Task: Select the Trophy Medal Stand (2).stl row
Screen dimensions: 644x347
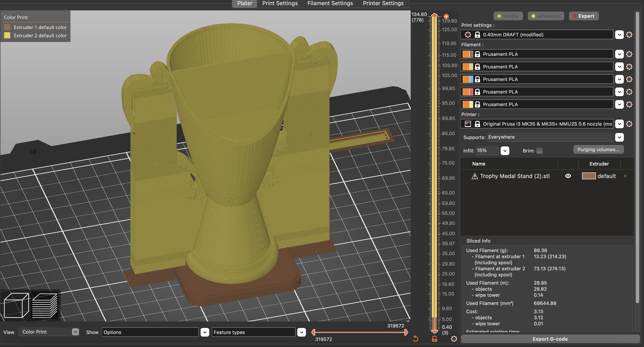Action: [x=547, y=176]
